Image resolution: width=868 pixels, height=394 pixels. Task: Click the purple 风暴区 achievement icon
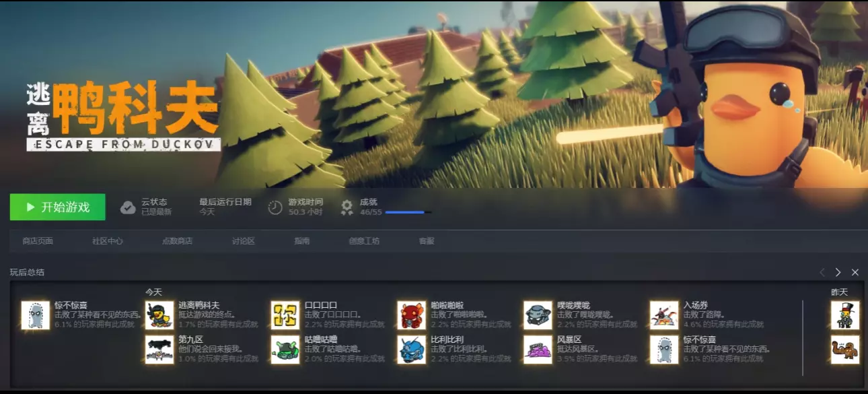538,350
